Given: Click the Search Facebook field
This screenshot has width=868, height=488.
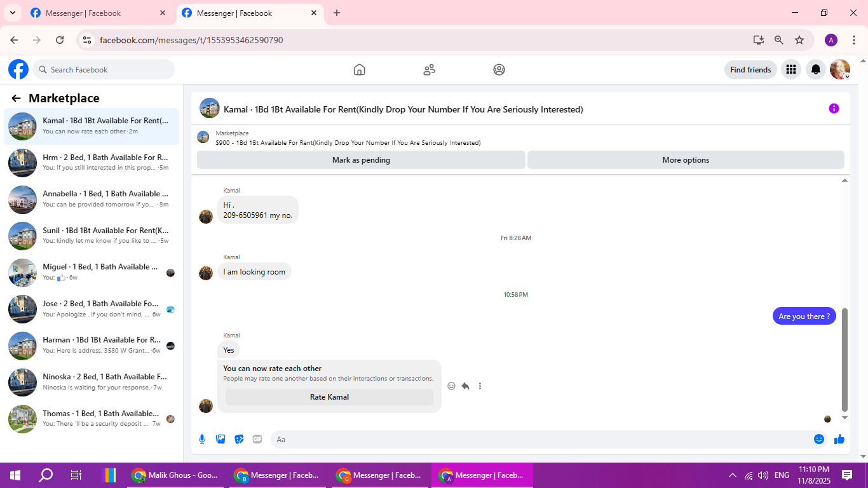Looking at the screenshot, I should (104, 70).
